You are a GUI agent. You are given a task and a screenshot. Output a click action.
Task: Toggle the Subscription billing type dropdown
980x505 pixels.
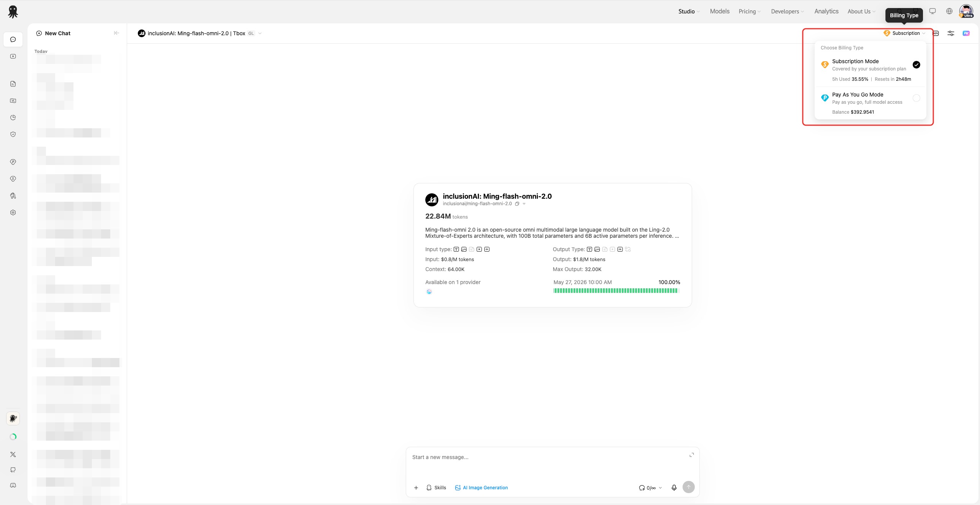click(x=905, y=33)
